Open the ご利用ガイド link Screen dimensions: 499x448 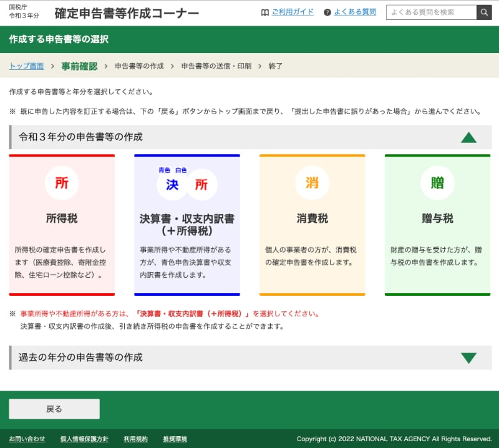tap(293, 12)
